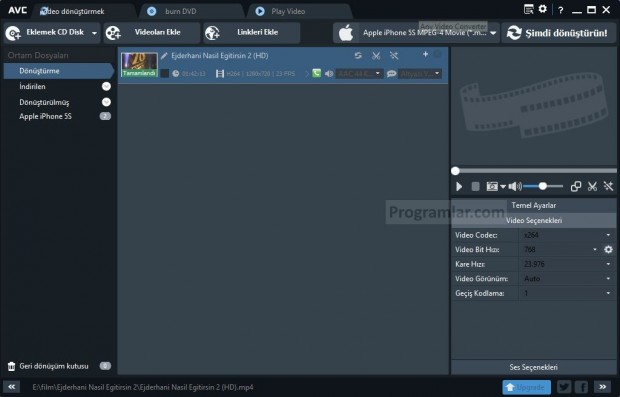This screenshot has height=397, width=620.
Task: Click the effects wand icon on the video row
Action: (394, 56)
